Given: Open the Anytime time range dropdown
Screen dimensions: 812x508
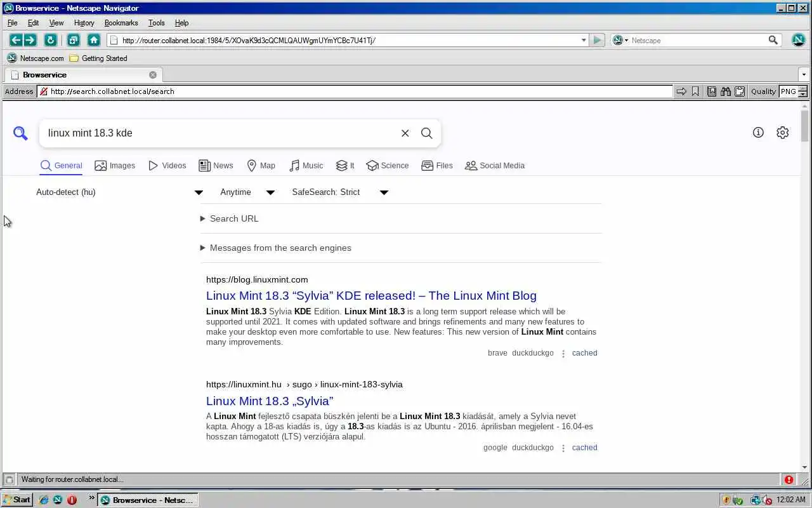Looking at the screenshot, I should point(247,192).
